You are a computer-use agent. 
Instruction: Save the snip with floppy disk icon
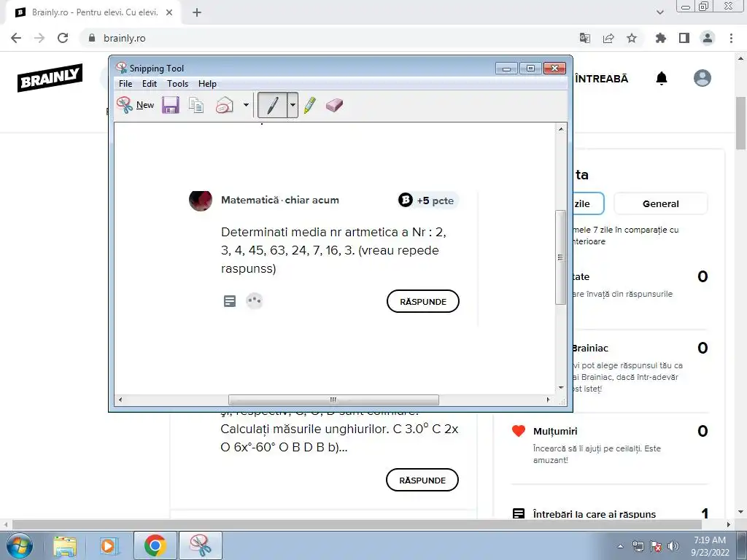coord(170,105)
